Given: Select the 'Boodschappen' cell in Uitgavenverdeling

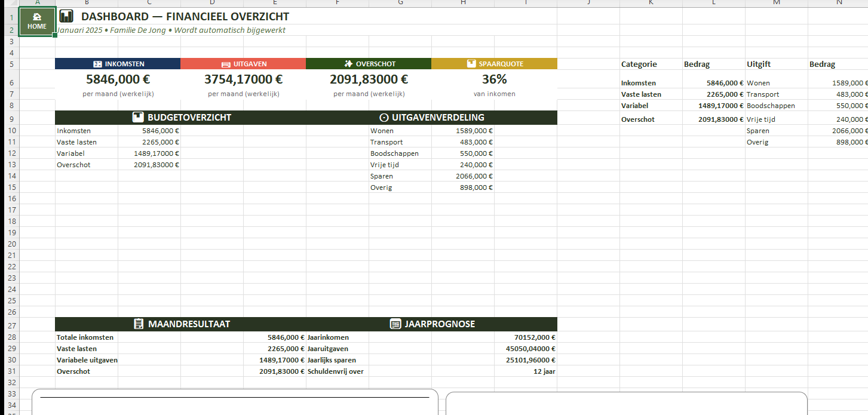Looking at the screenshot, I should point(394,153).
